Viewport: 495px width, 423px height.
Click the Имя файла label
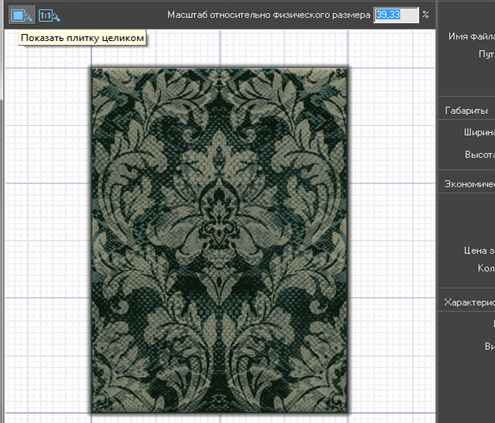(x=471, y=36)
